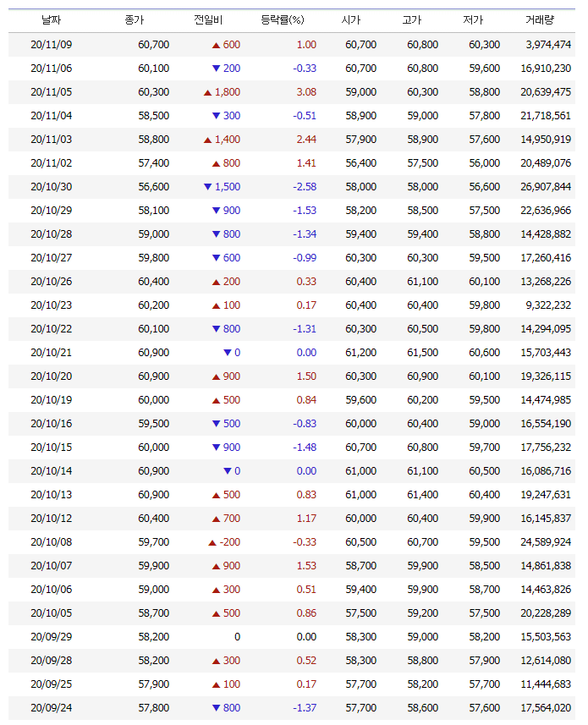Click closing price 56,600

click(x=154, y=187)
